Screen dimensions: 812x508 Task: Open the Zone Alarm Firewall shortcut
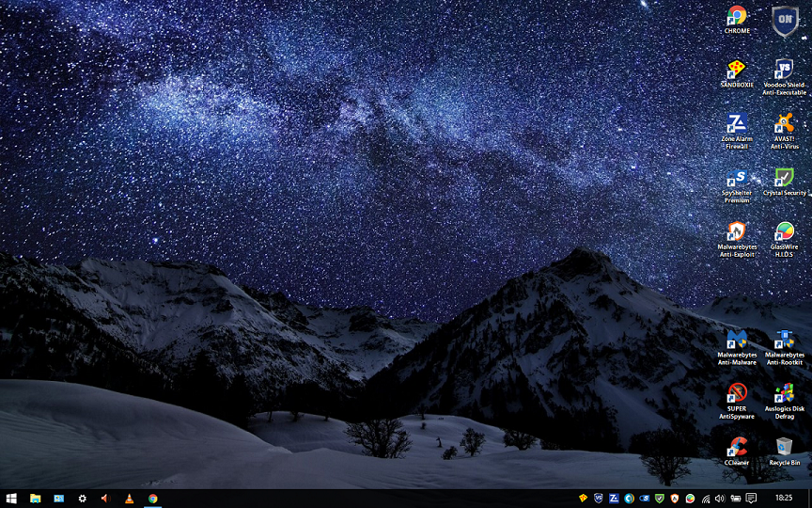tap(737, 131)
